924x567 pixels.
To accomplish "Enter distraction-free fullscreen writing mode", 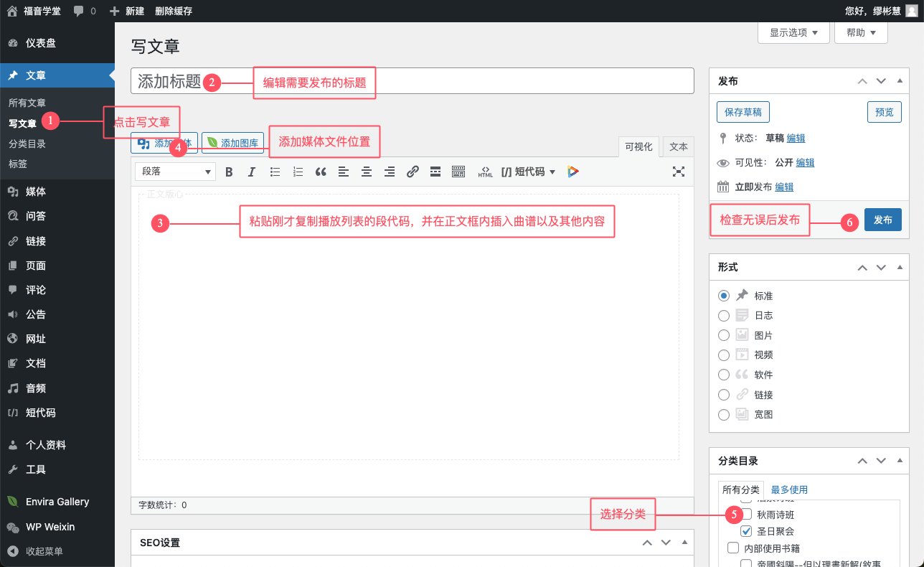I will 679,172.
